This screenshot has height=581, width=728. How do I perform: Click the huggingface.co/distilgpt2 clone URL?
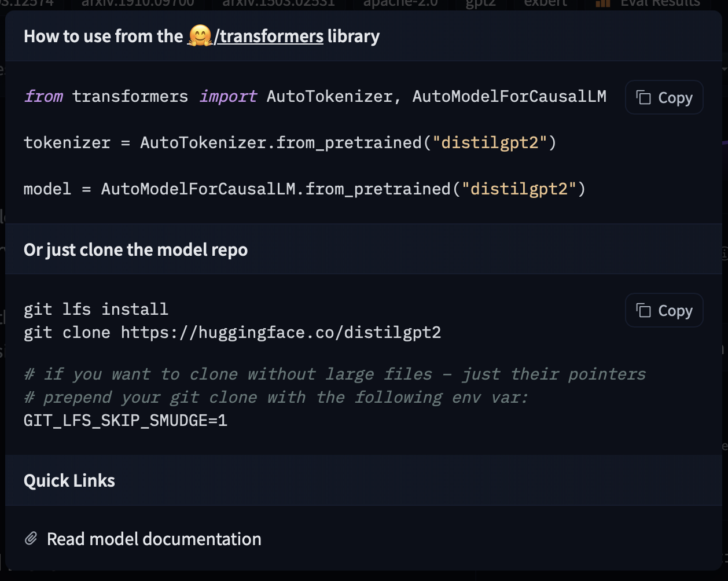(281, 332)
